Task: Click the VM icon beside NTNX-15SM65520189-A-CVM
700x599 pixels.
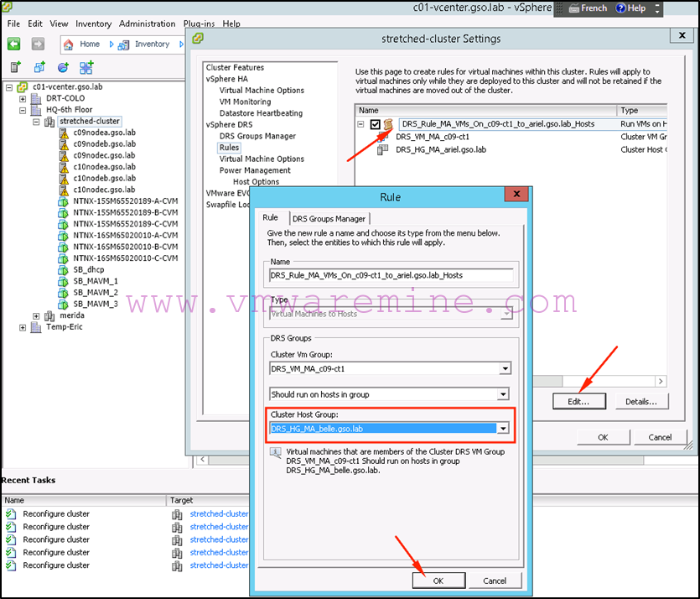Action: click(63, 201)
